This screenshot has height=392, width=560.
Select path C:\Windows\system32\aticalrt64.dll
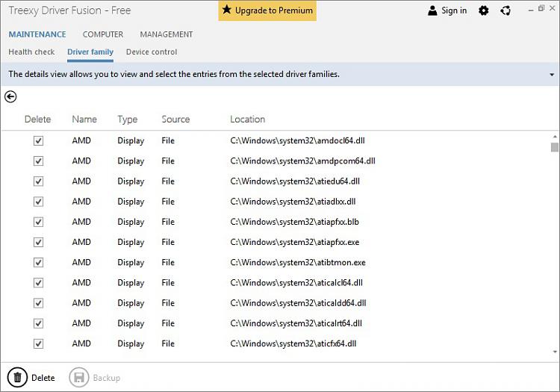pos(296,323)
